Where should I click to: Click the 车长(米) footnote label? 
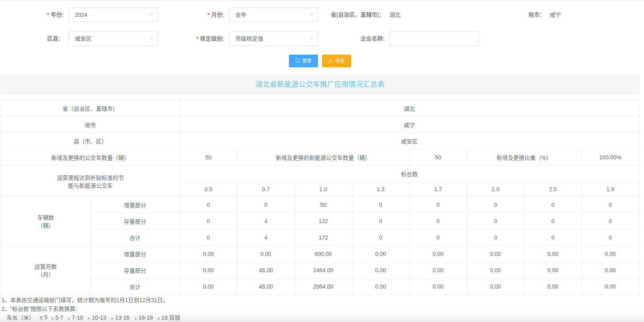tap(19, 318)
